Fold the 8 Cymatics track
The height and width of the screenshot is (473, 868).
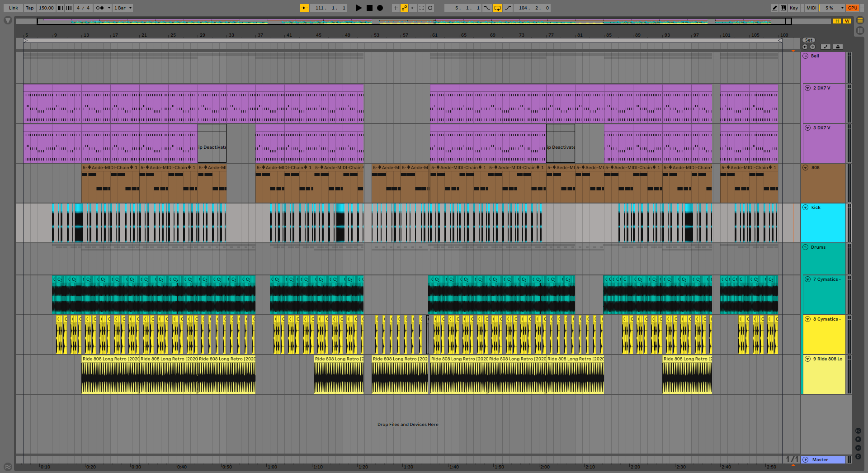pos(807,319)
